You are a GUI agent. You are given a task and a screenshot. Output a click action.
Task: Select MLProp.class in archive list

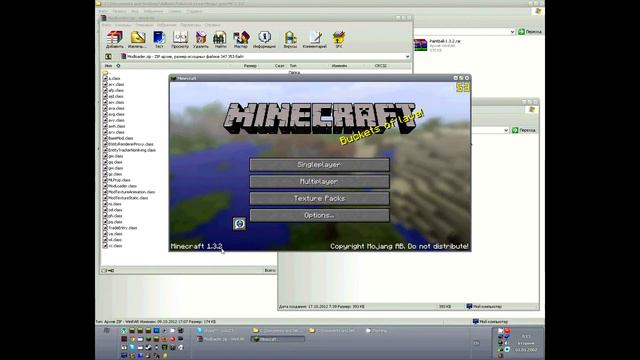click(x=117, y=180)
